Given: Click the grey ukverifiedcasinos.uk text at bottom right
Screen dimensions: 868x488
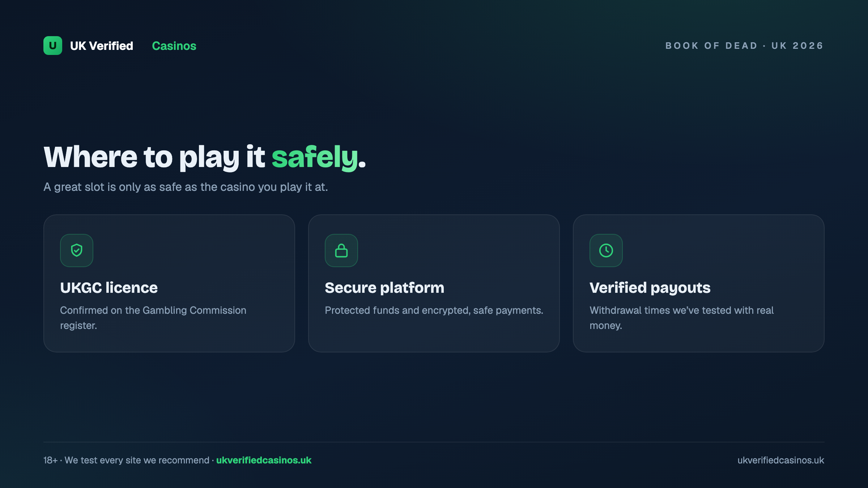Looking at the screenshot, I should click(x=781, y=460).
